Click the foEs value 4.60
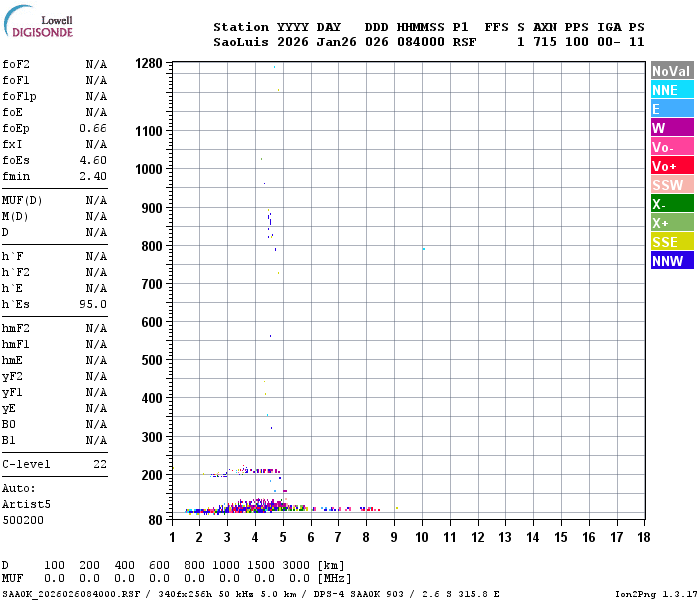Image resolution: width=700 pixels, height=600 pixels. [x=93, y=160]
